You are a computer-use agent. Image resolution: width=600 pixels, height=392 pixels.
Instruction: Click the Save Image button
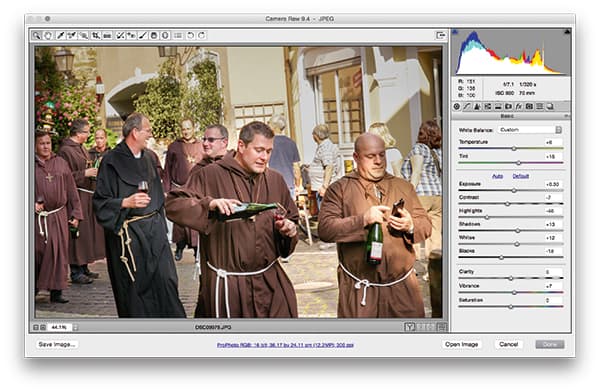tap(57, 345)
